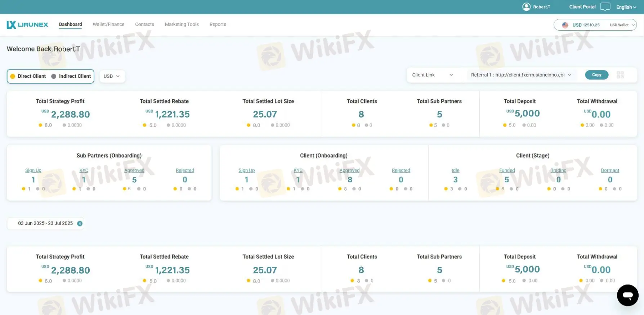Click the US flag wallet icon
Screen dimensions: 644x315
[x=565, y=25]
